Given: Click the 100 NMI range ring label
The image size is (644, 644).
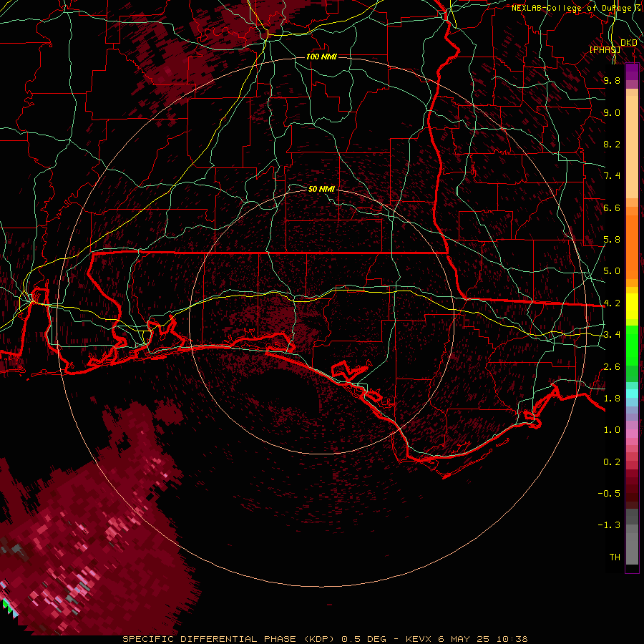Looking at the screenshot, I should click(x=321, y=57).
